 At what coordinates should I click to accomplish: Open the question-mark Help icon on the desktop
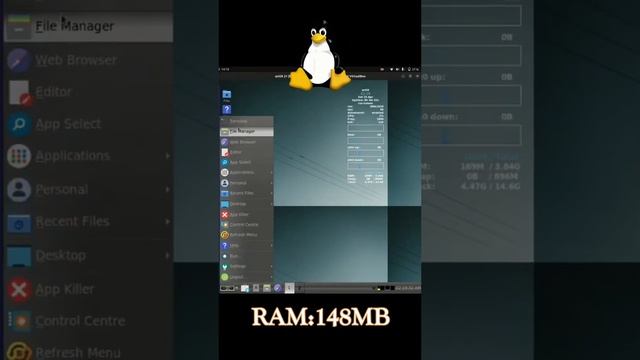click(x=227, y=109)
